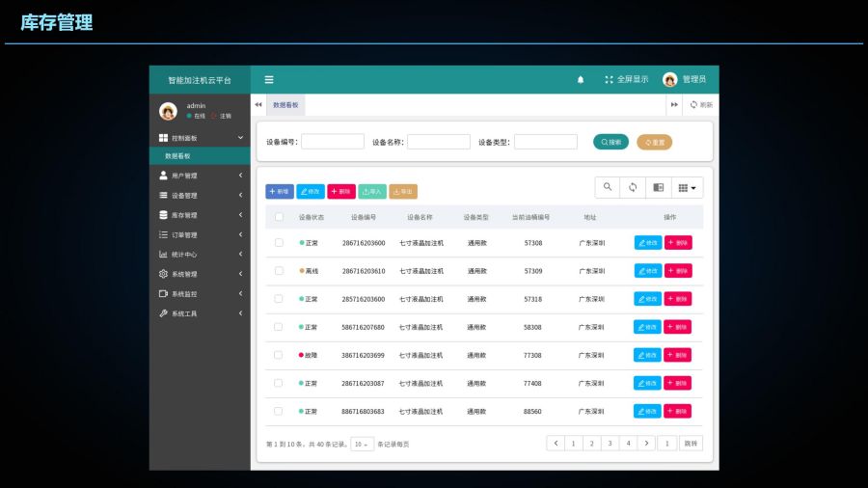This screenshot has width=868, height=488.
Task: Tick the checkbox for faulty device 386716203699
Action: click(280, 355)
